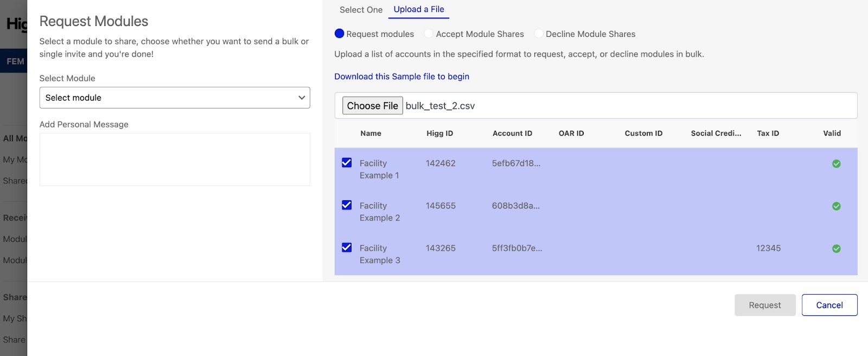
Task: Click the Tax ID value 12345
Action: coord(768,248)
